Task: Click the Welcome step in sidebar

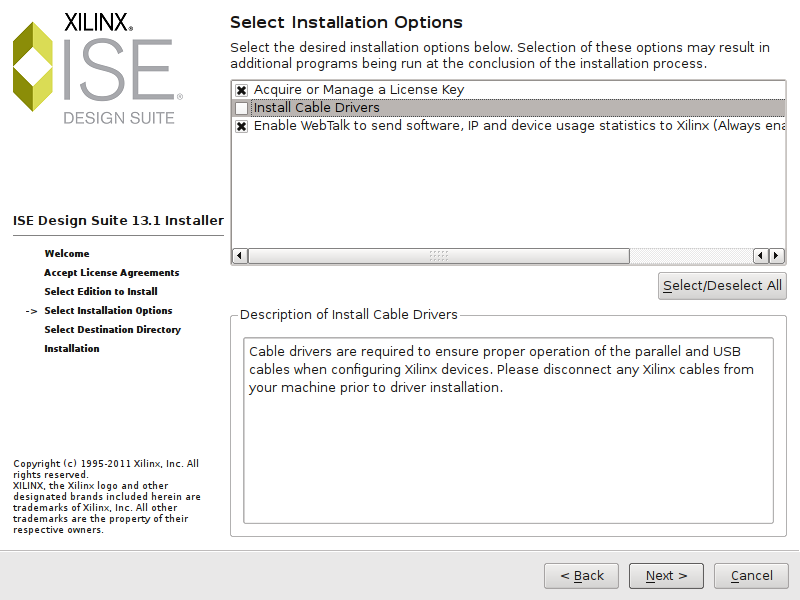Action: (x=67, y=254)
